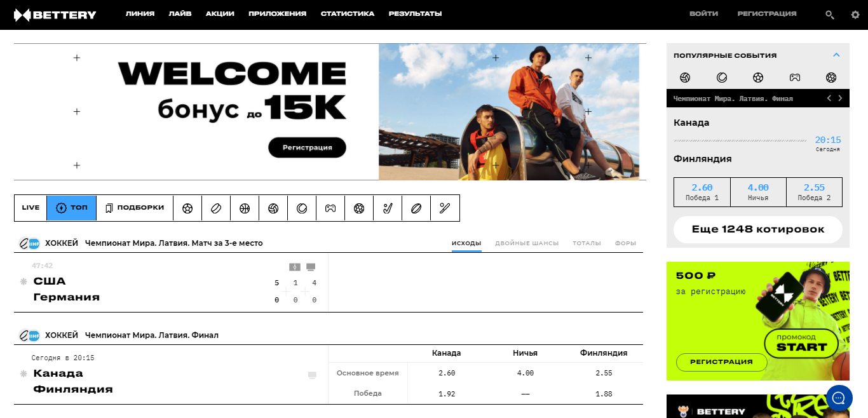Click the Bettery logo in the header
The height and width of the screenshot is (418, 868).
click(x=55, y=15)
